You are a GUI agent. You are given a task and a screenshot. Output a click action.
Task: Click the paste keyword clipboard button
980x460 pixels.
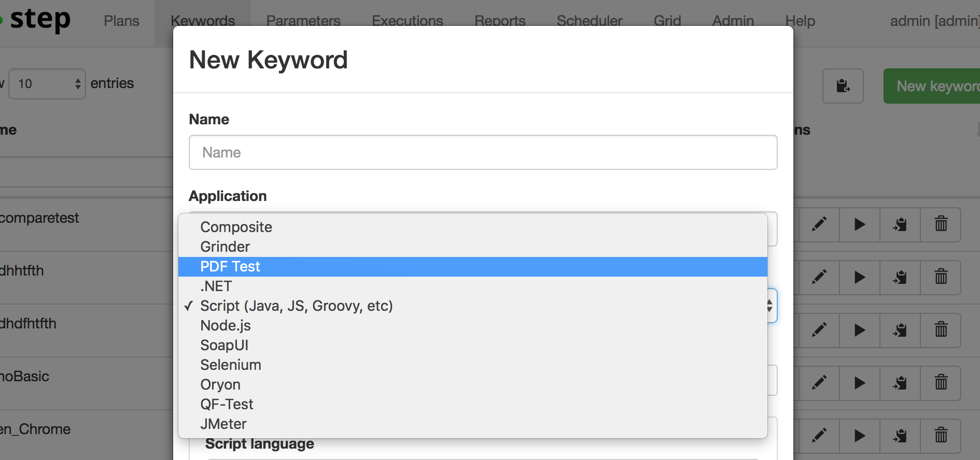[x=843, y=86]
